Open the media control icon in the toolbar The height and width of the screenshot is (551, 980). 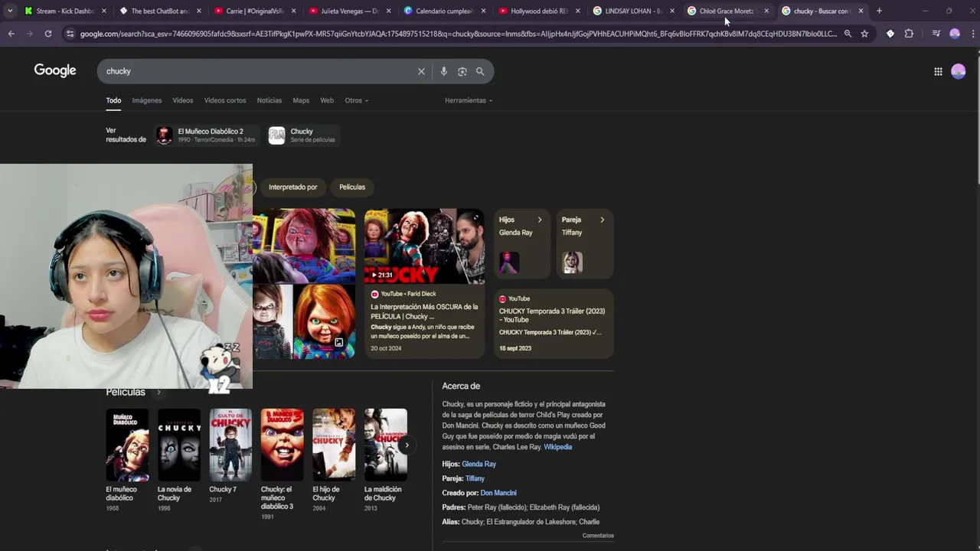936,34
